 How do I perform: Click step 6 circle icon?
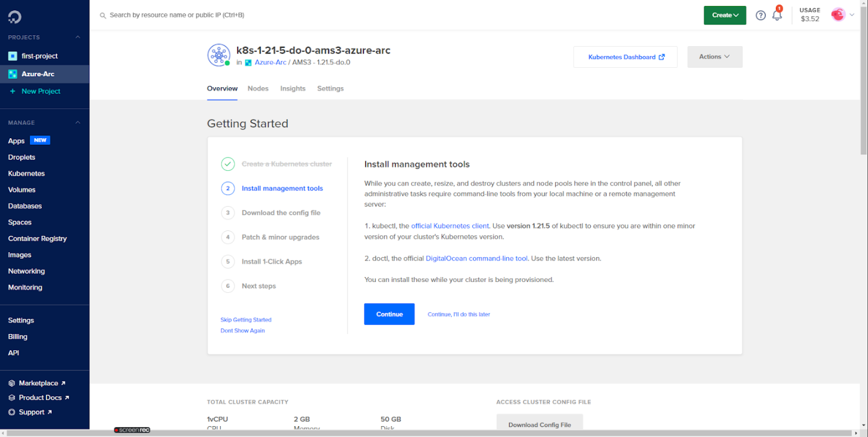(x=227, y=286)
